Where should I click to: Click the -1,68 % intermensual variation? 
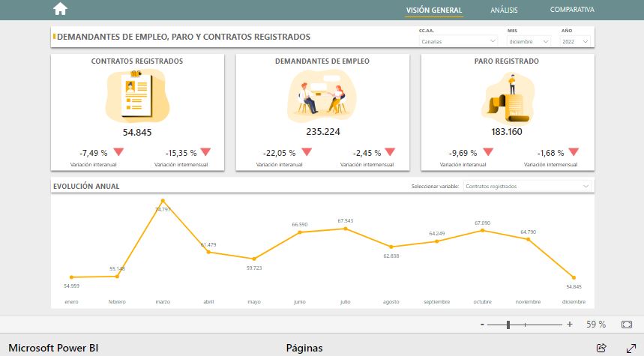551,153
